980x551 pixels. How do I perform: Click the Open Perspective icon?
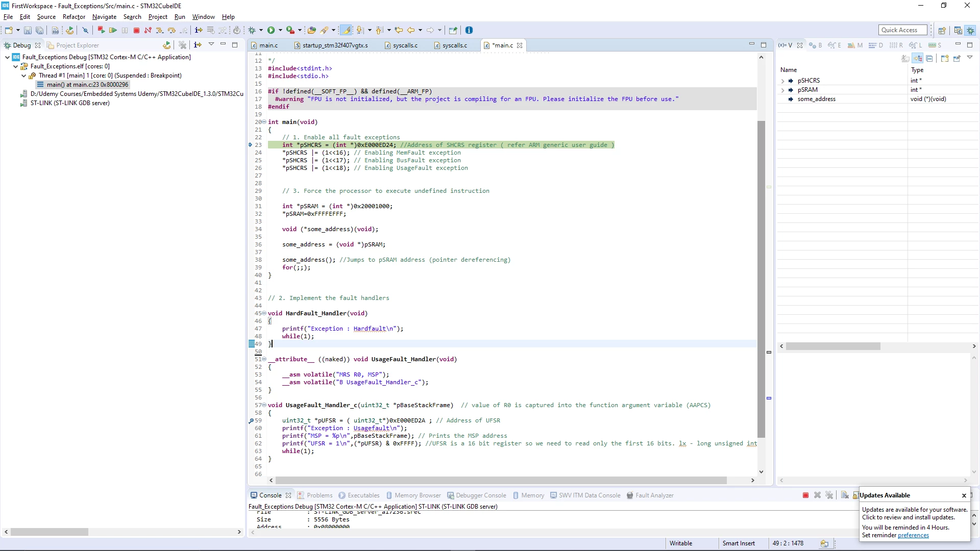pyautogui.click(x=942, y=31)
